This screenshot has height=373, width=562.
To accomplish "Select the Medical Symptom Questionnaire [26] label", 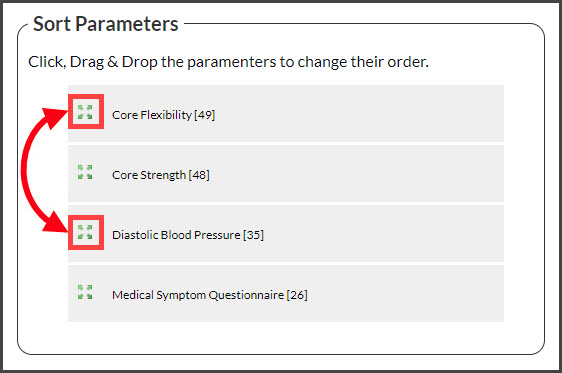I will [x=210, y=295].
